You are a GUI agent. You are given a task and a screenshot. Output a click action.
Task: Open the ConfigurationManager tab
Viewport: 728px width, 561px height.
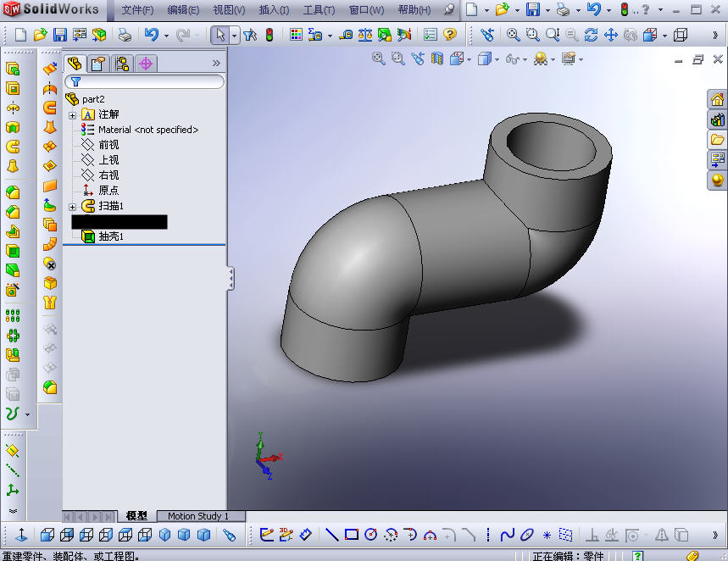point(122,64)
